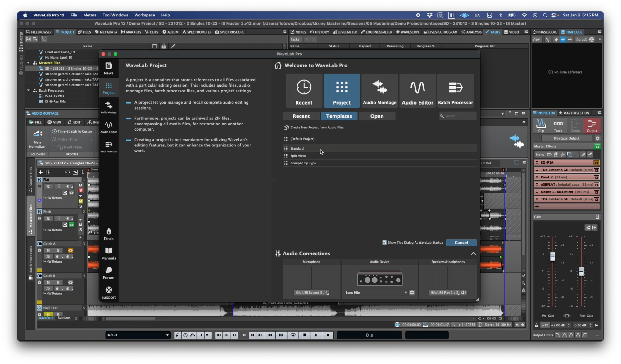The image size is (621, 364).
Task: Open the Audio Editor section from dialog sidebar
Action: (x=109, y=126)
